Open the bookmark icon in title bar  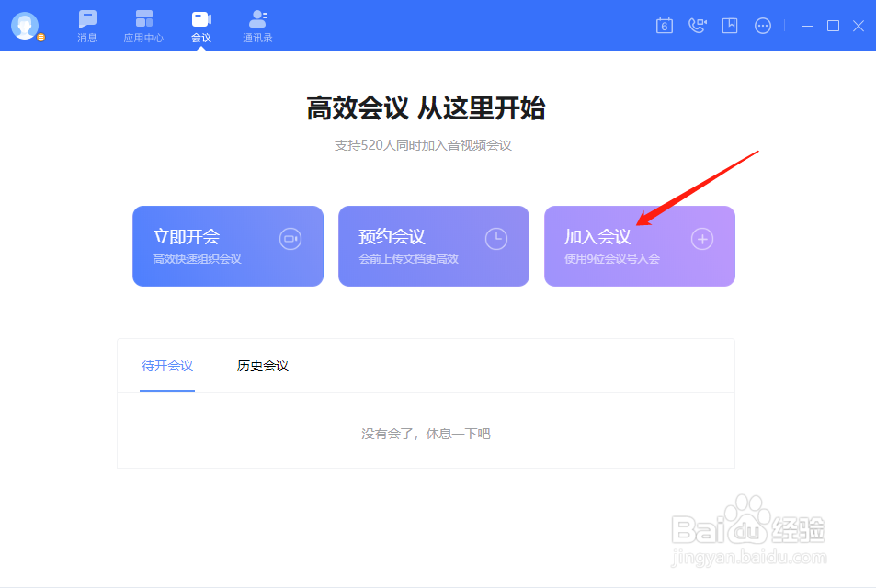click(x=730, y=26)
